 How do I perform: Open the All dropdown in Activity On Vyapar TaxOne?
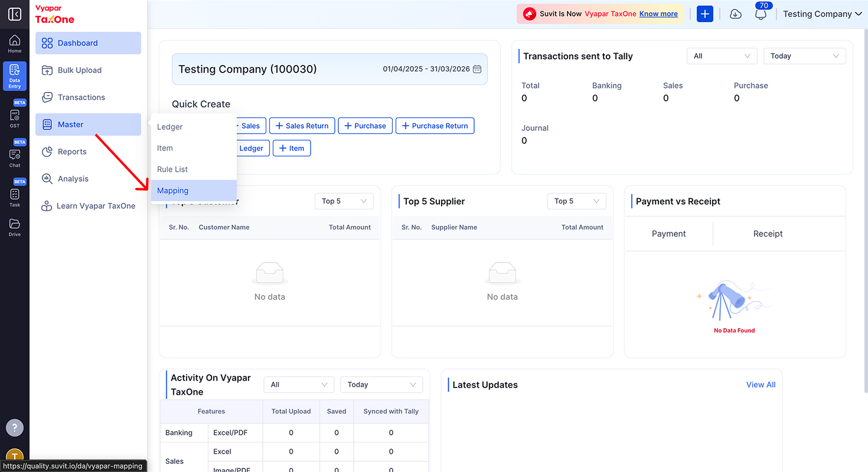(x=299, y=385)
